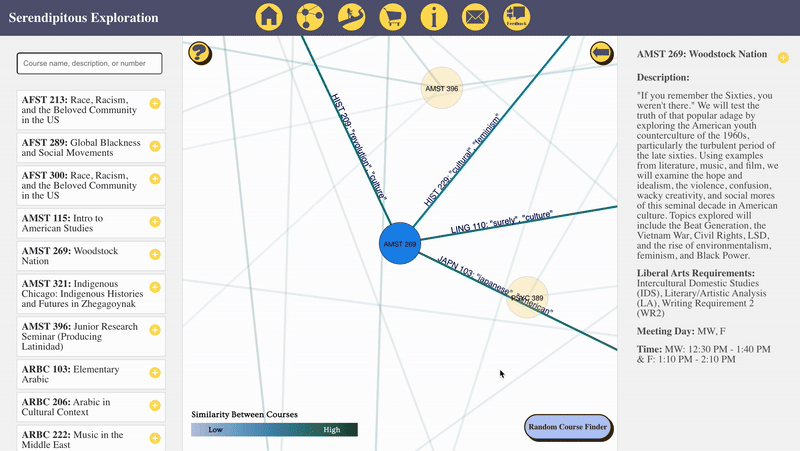Click the HIST 209 edge label
Viewport: 800px width, 451px height.
point(359,147)
